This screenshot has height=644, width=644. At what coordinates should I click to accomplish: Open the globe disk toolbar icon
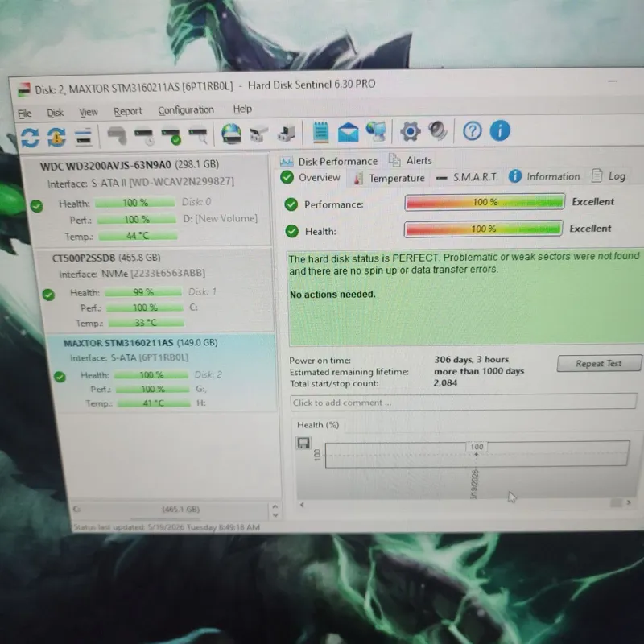pyautogui.click(x=231, y=134)
